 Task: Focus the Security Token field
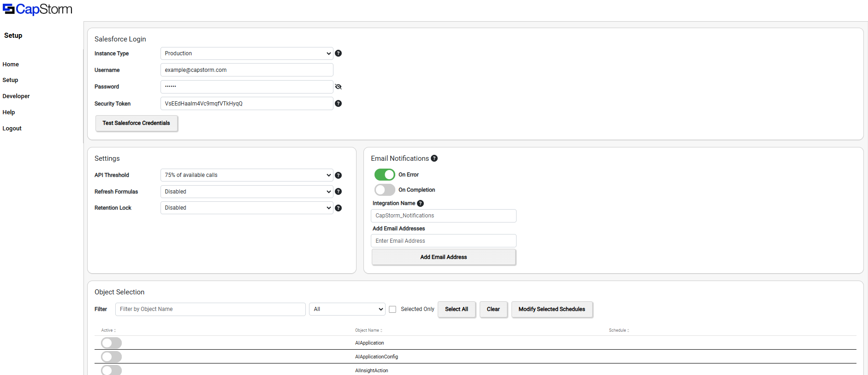pyautogui.click(x=247, y=104)
